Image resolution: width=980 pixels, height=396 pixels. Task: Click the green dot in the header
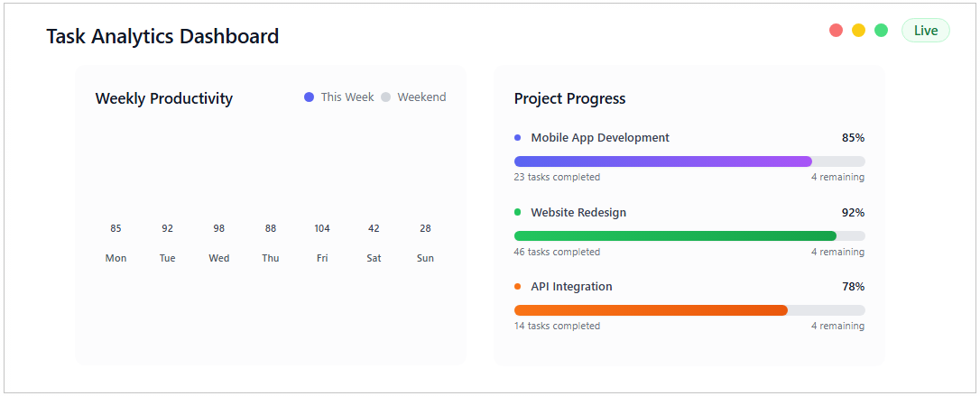pos(881,31)
